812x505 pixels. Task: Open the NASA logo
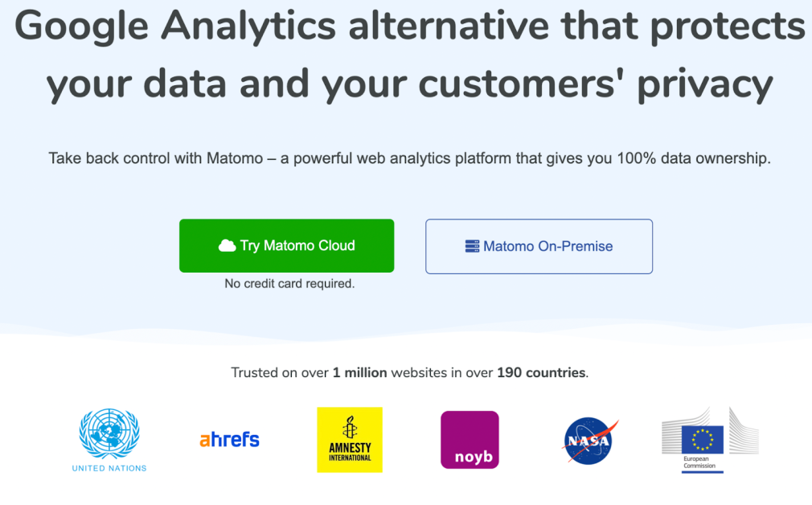[x=589, y=441]
